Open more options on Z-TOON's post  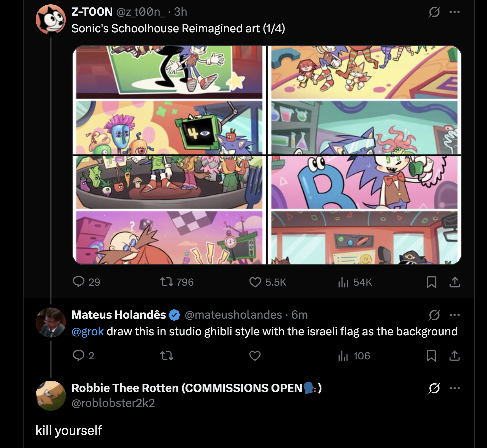click(454, 12)
